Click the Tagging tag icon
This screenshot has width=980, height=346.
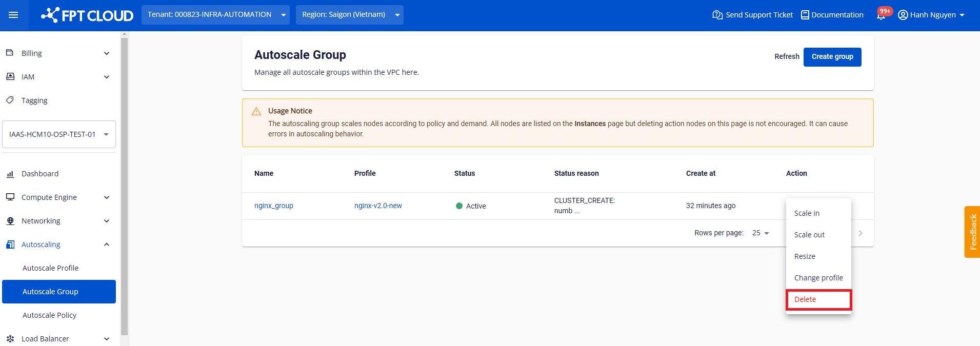(x=10, y=100)
